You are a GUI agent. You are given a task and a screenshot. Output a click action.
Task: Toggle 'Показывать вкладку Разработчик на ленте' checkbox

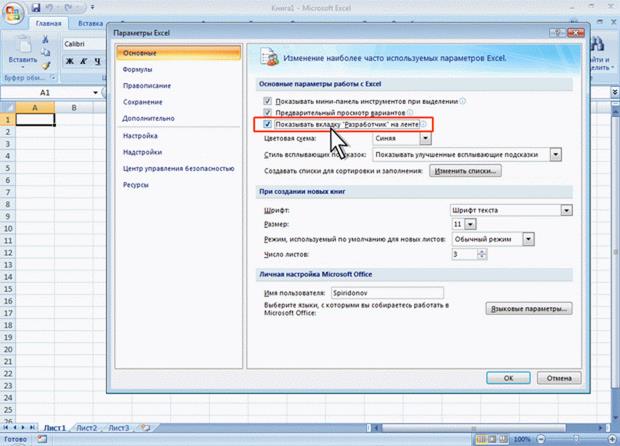click(x=267, y=125)
